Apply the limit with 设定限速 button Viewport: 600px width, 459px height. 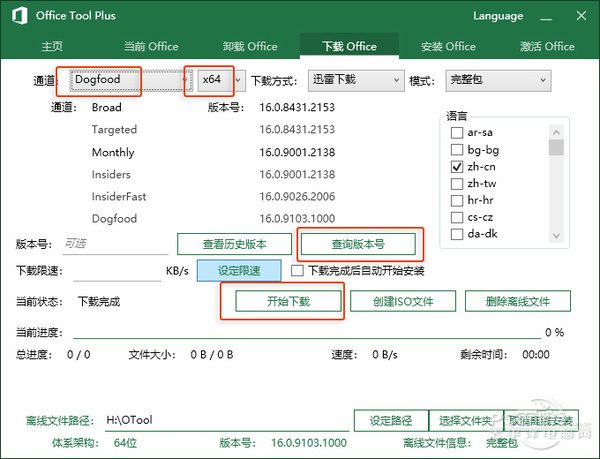click(x=239, y=271)
